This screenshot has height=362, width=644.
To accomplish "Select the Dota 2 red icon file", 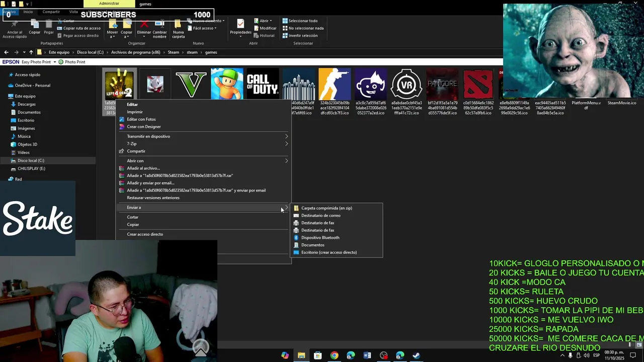I will coord(478,84).
